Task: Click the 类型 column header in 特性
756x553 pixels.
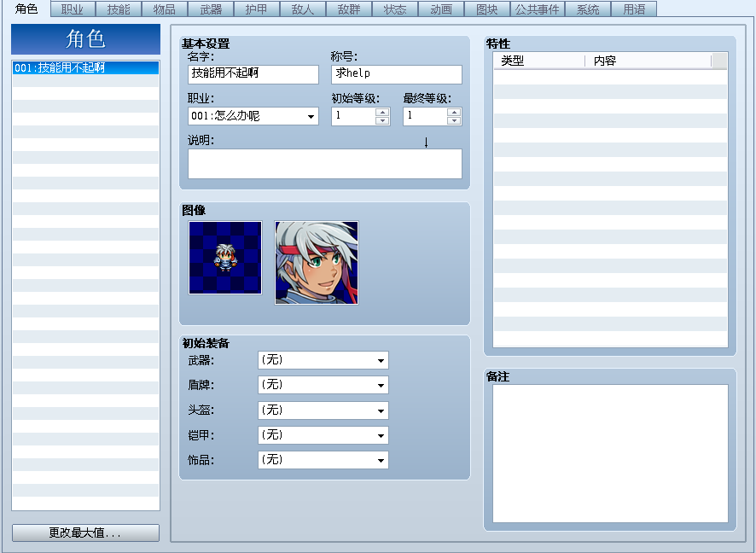Action: tap(539, 61)
